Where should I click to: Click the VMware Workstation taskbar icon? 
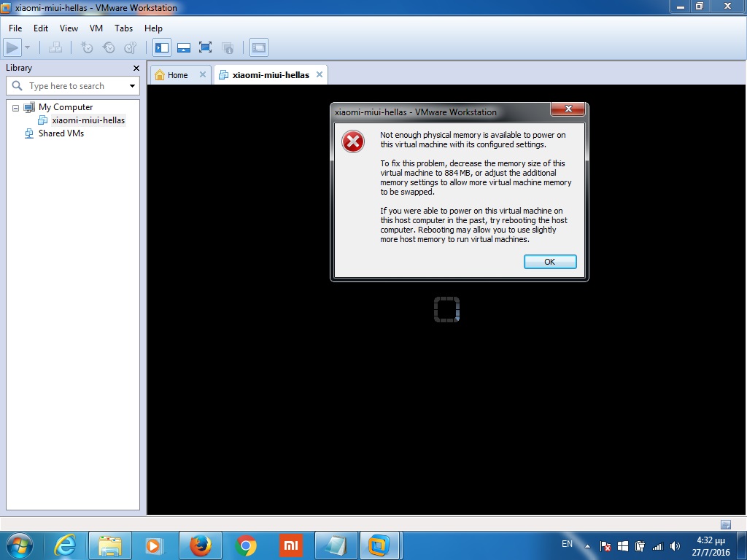coord(379,545)
